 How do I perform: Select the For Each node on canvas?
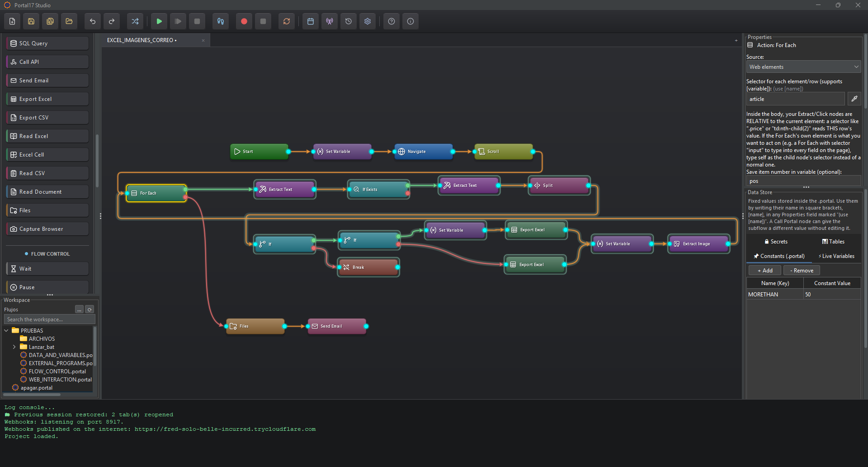pyautogui.click(x=156, y=193)
